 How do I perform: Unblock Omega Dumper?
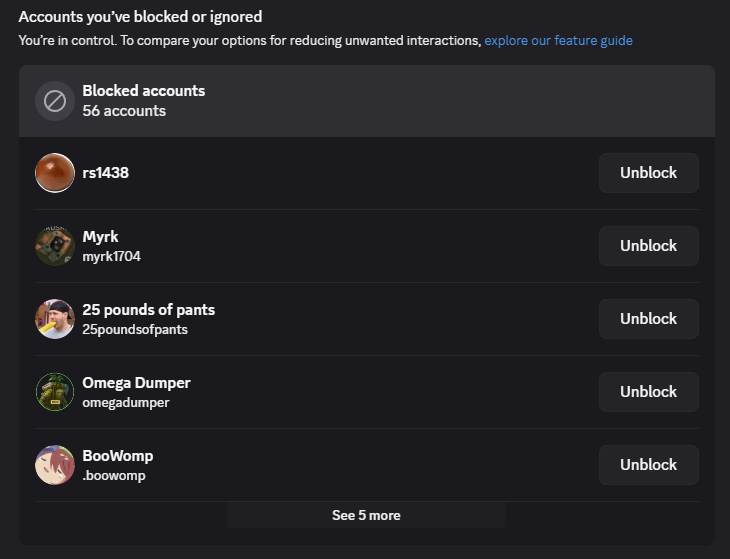click(648, 392)
